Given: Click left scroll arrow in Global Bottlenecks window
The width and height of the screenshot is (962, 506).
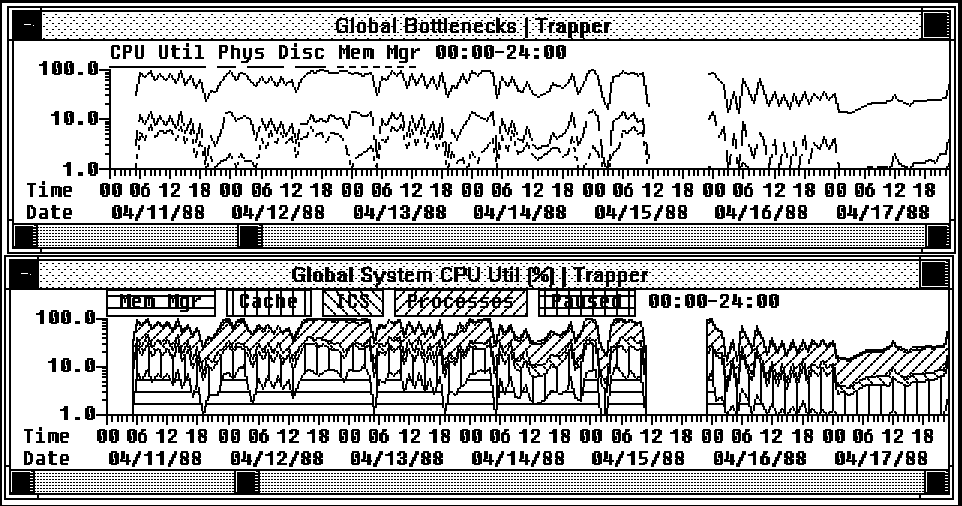Looking at the screenshot, I should (24, 236).
